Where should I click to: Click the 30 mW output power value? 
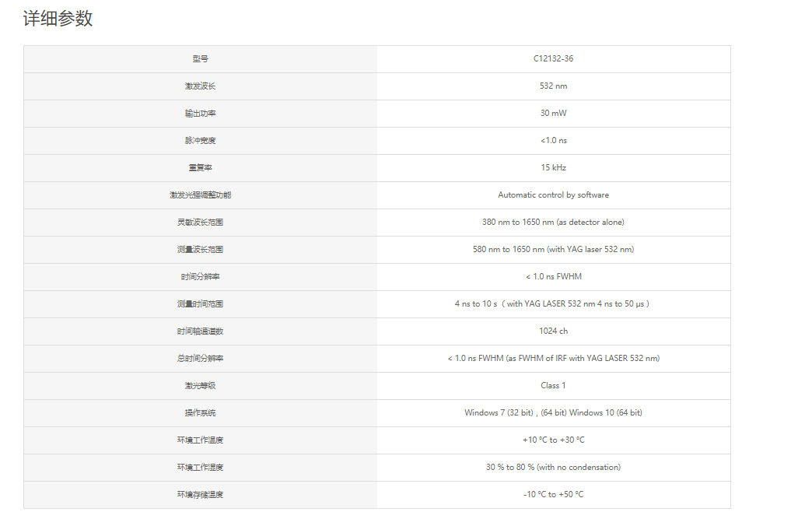(x=553, y=113)
